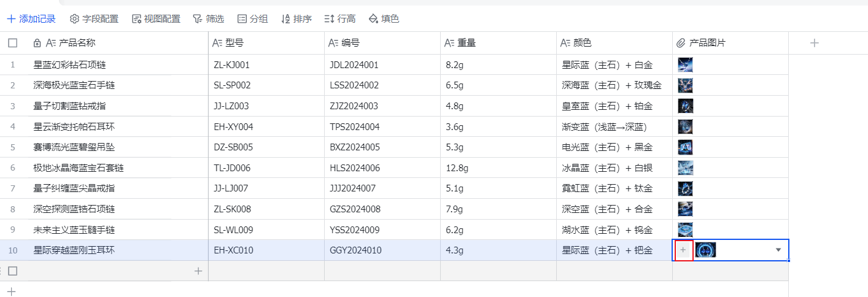Click the 产品图片 column header
The height and width of the screenshot is (297, 868).
pyautogui.click(x=707, y=43)
